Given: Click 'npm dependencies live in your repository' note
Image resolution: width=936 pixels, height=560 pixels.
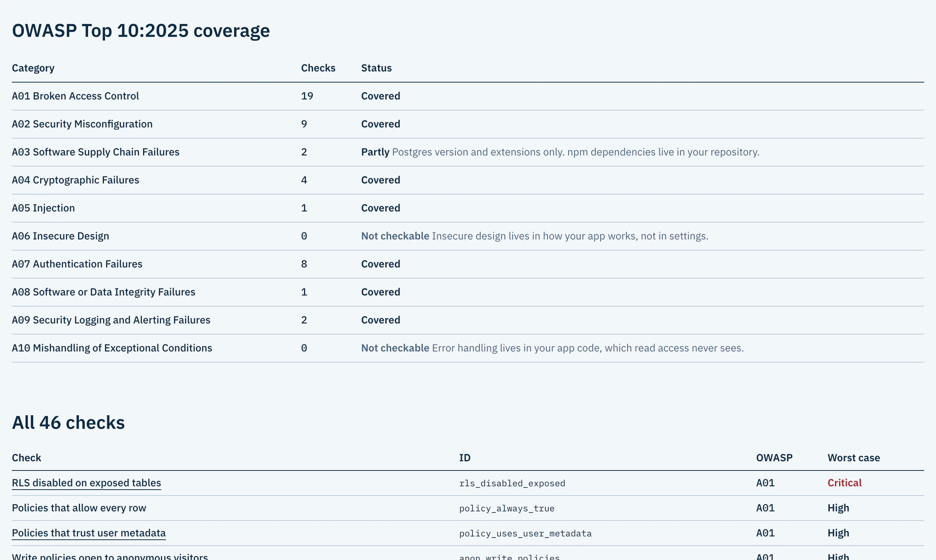Looking at the screenshot, I should click(x=663, y=152).
